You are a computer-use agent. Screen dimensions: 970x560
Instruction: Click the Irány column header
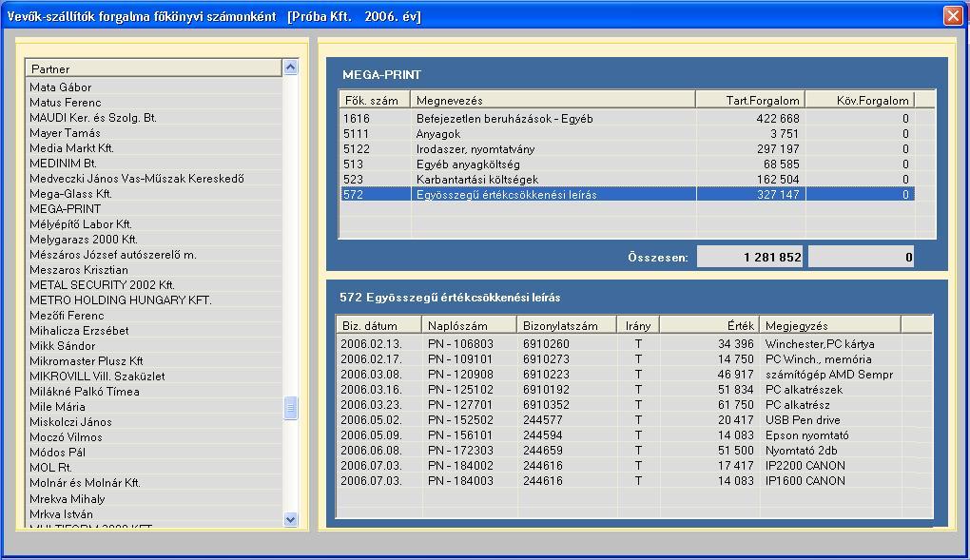click(638, 325)
